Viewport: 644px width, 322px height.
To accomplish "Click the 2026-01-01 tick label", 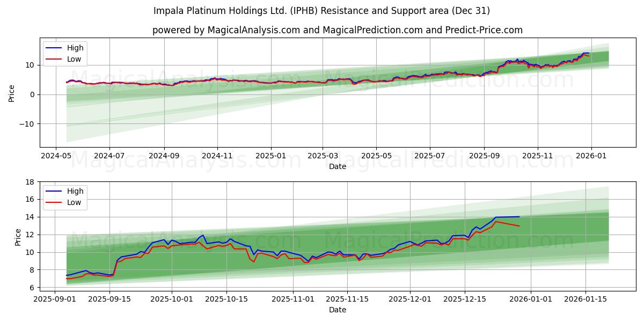I will pos(530,299).
